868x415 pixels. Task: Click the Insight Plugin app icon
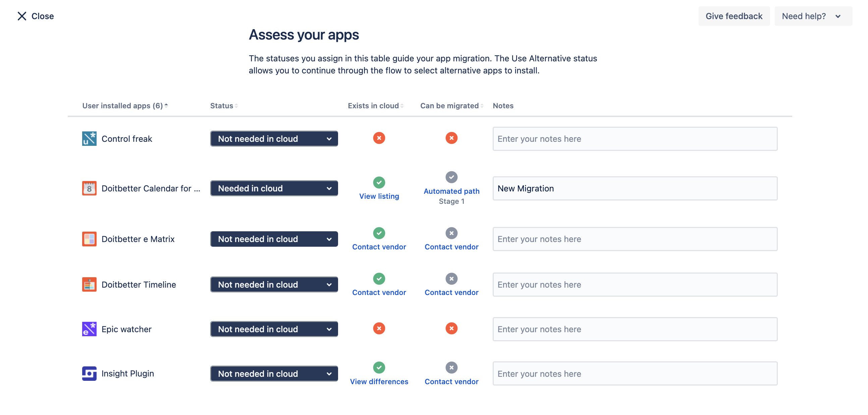coord(89,373)
